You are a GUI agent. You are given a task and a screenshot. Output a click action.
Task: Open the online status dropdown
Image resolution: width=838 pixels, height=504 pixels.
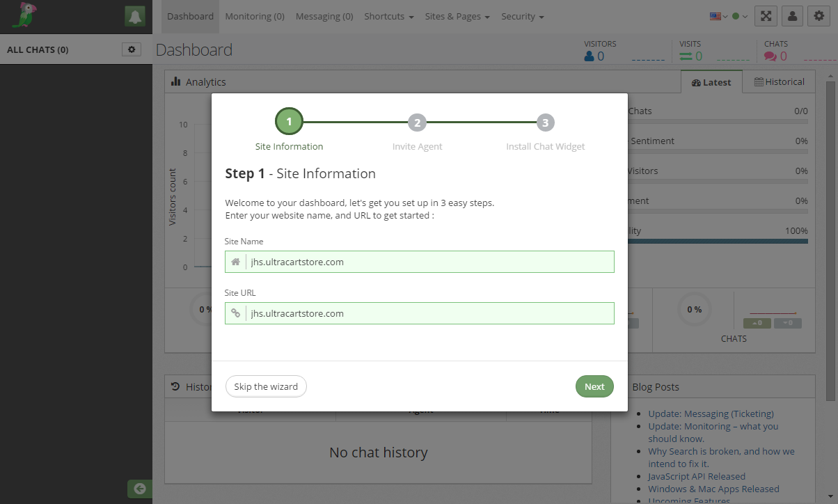(x=740, y=17)
